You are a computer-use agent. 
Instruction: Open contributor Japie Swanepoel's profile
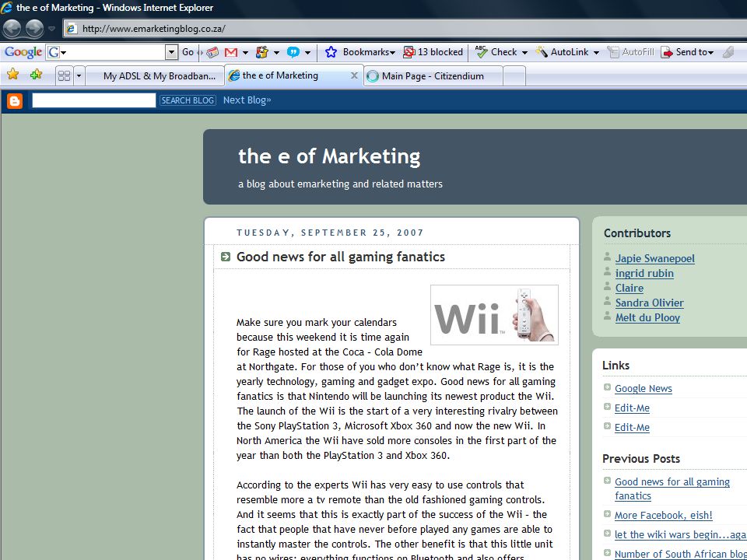[x=654, y=258]
